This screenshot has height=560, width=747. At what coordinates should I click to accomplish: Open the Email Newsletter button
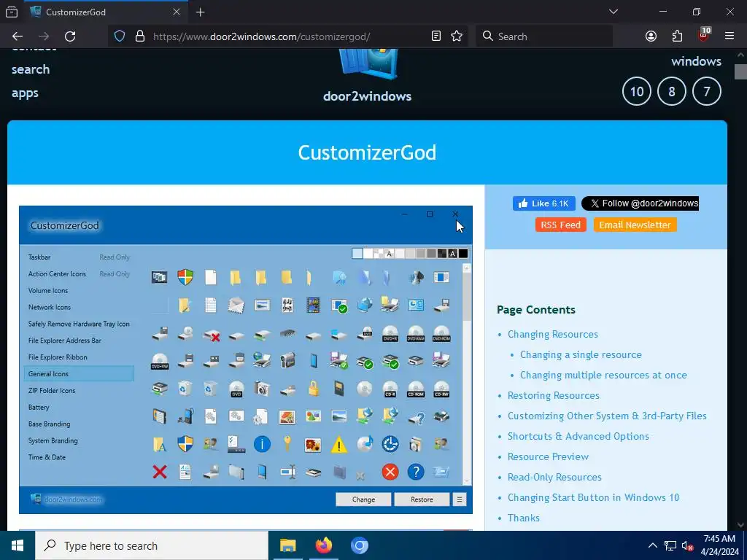(635, 225)
